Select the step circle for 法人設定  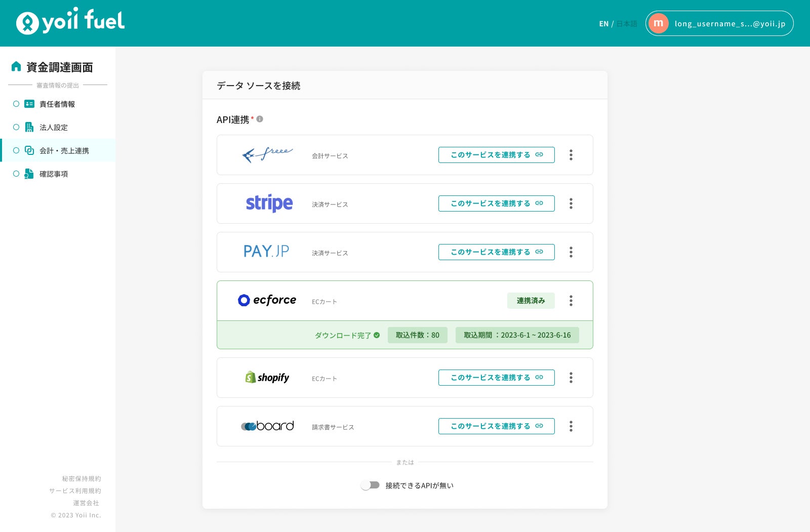(x=16, y=127)
